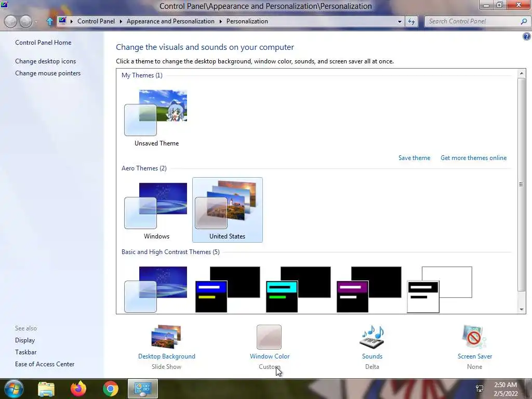The height and width of the screenshot is (399, 532).
Task: Expand the Control Panel breadcrumb arrow
Action: tap(121, 21)
